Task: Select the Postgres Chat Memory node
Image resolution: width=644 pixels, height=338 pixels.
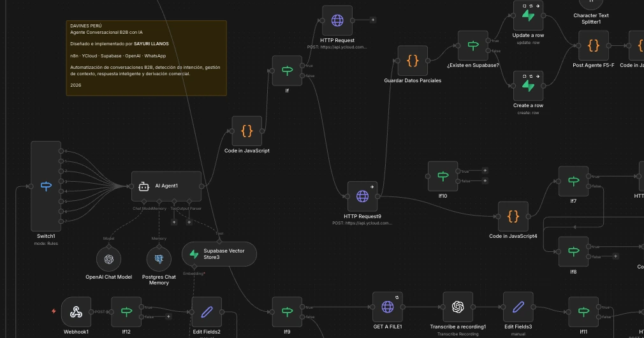Action: (x=159, y=259)
